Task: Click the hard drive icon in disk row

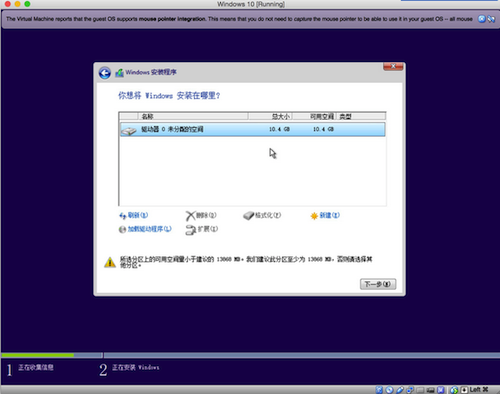Action: [x=129, y=130]
